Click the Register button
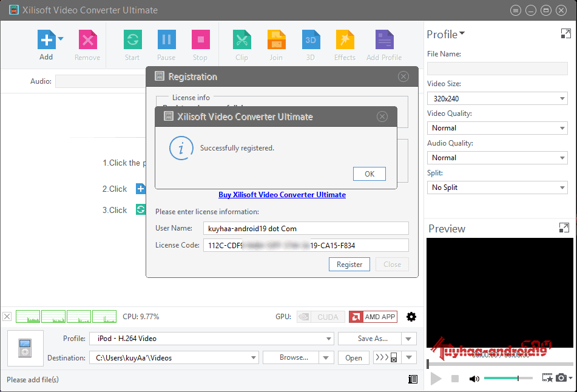This screenshot has width=577, height=392. click(349, 265)
